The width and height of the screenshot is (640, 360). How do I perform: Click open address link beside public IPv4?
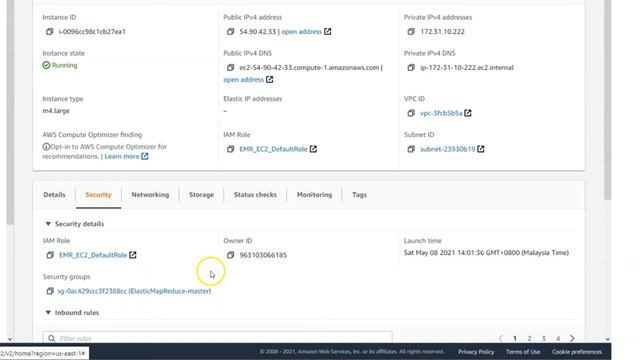coord(302,31)
